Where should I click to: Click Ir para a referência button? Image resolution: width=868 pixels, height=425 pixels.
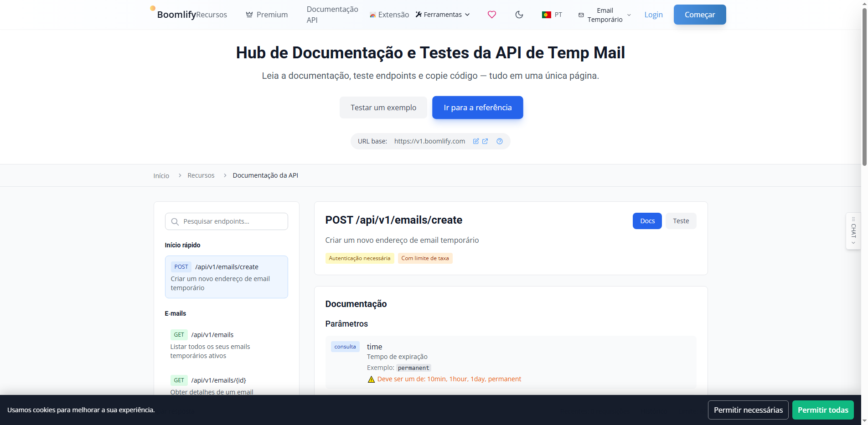point(477,108)
